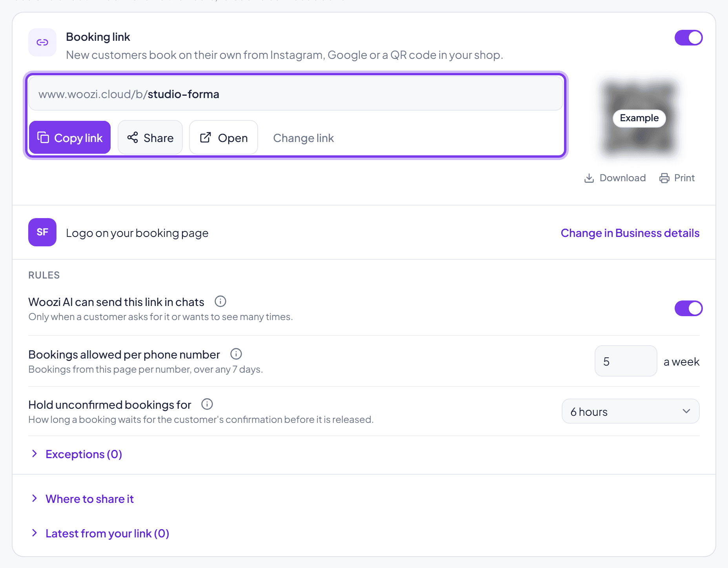Edit the bookings per week number field
728x568 pixels.
tap(626, 361)
